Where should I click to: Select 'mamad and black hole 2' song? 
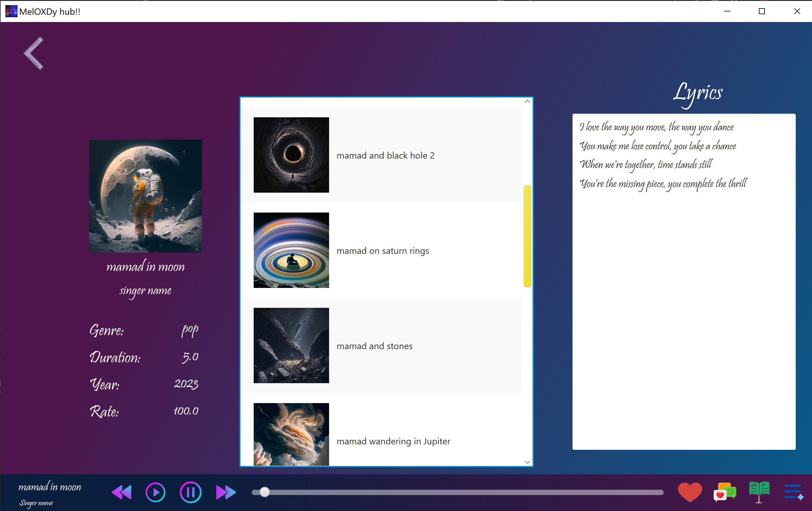(x=385, y=155)
